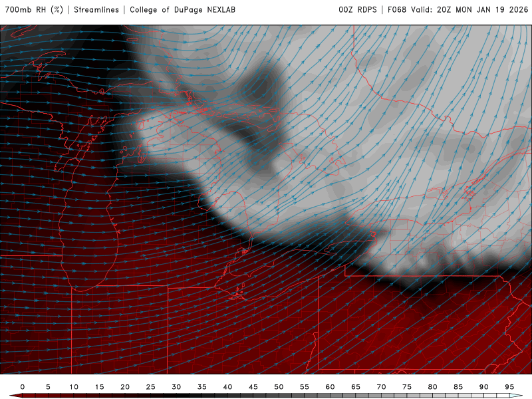Click the '700mb RH (%)' title text

(34, 9)
